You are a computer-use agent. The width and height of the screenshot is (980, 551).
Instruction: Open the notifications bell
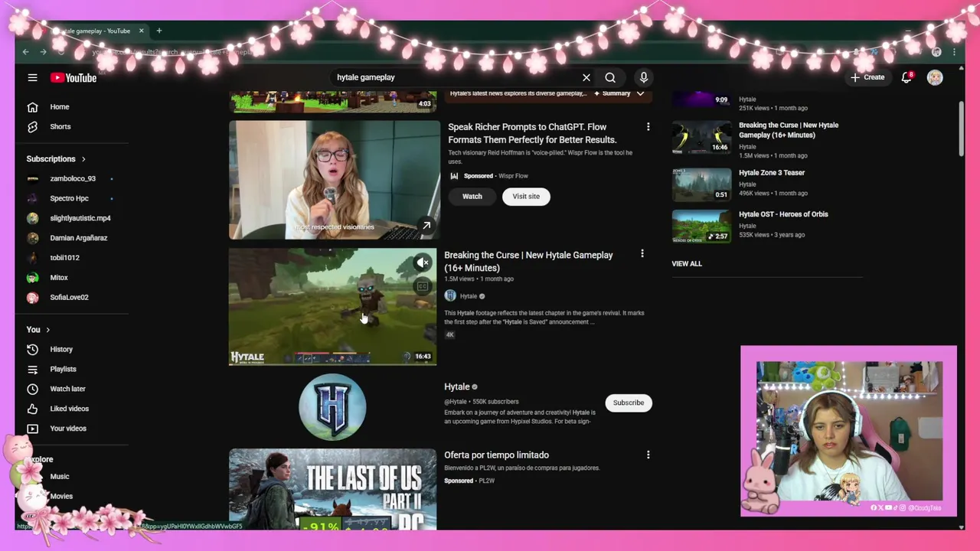[x=906, y=77]
